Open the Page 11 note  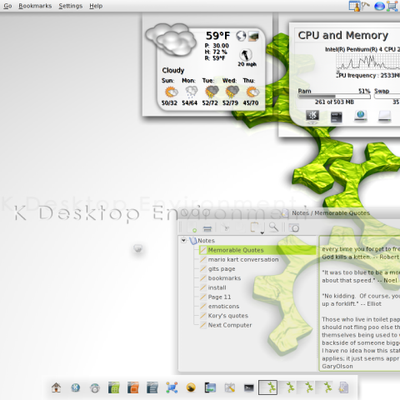tap(219, 297)
